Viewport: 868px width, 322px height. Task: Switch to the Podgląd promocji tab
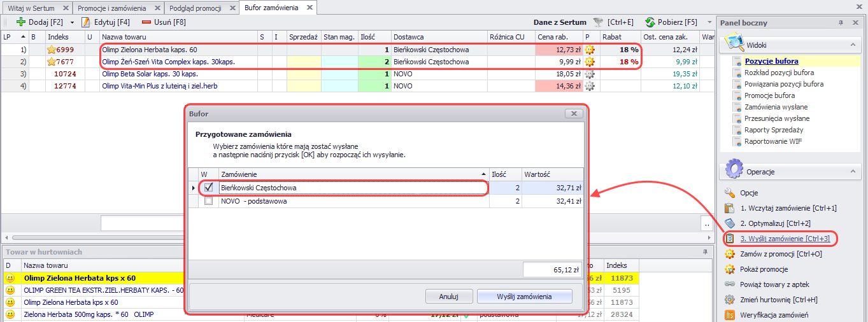click(x=196, y=8)
